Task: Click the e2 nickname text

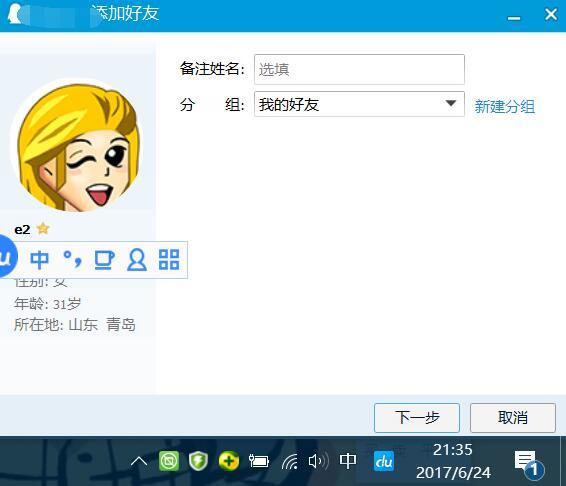Action: [22, 230]
